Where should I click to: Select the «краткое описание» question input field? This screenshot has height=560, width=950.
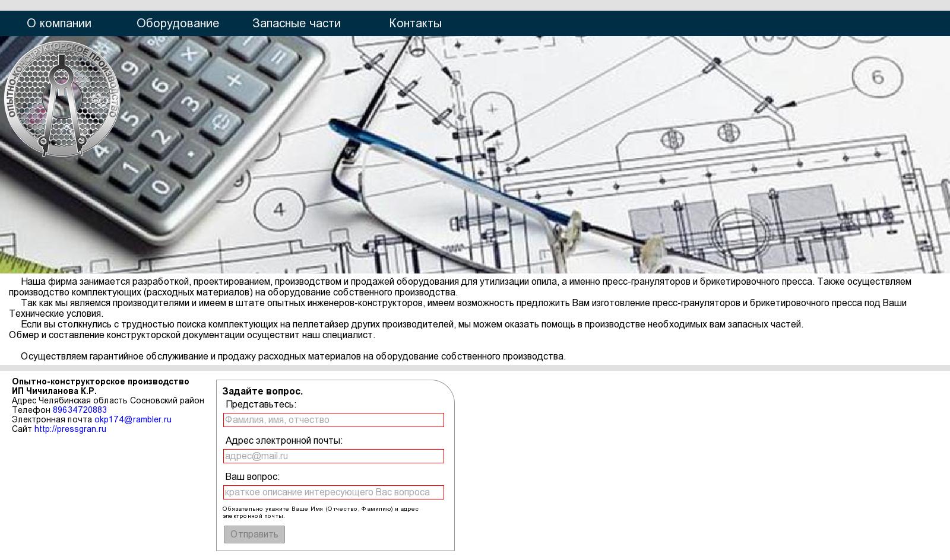tap(334, 492)
